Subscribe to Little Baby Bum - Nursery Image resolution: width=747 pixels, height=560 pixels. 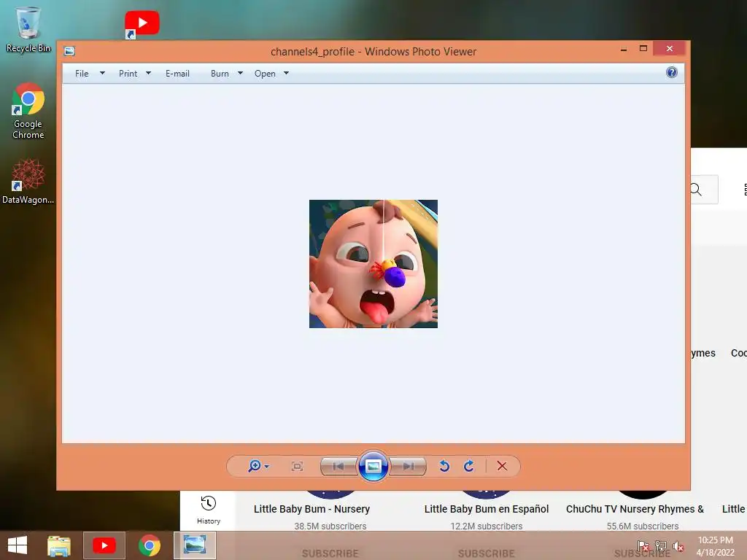coord(330,553)
